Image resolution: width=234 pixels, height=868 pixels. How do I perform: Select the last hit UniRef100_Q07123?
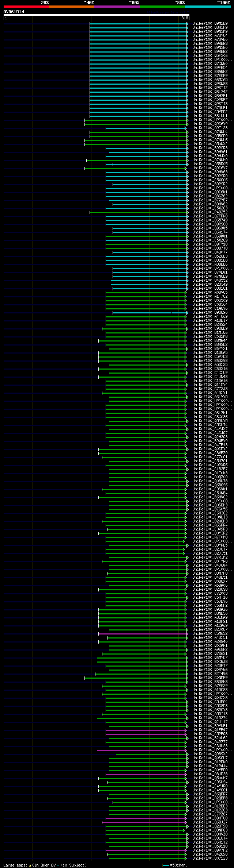[x=210, y=859]
